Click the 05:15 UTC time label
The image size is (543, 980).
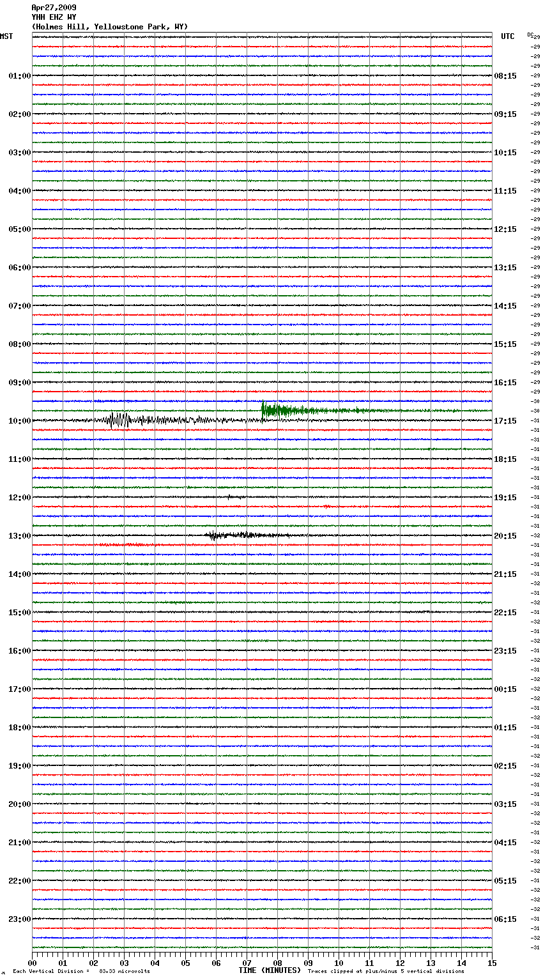click(x=505, y=881)
